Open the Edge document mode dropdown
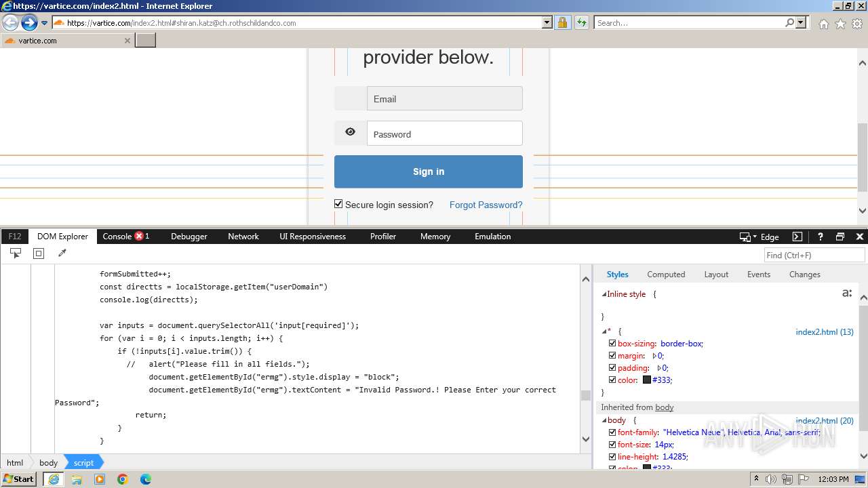The width and height of the screenshot is (868, 488). click(766, 237)
